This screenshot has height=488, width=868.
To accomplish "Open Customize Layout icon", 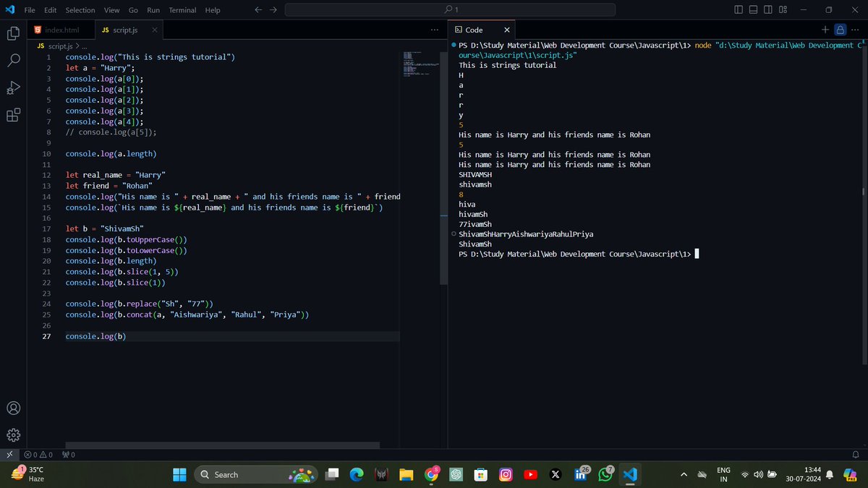I will [x=783, y=10].
